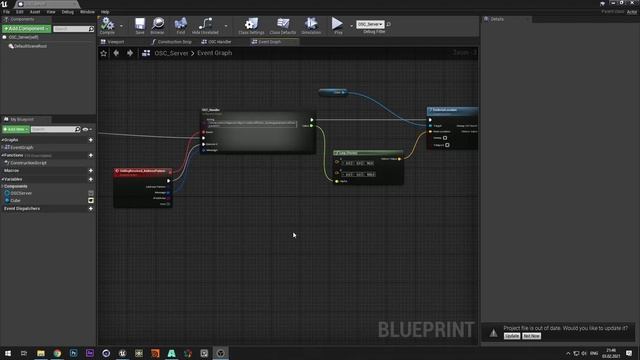
Task: Click the Play button
Action: coord(338,25)
